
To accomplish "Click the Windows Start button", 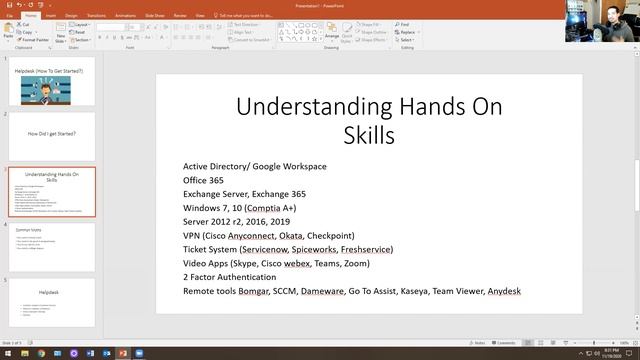I will coord(8,353).
